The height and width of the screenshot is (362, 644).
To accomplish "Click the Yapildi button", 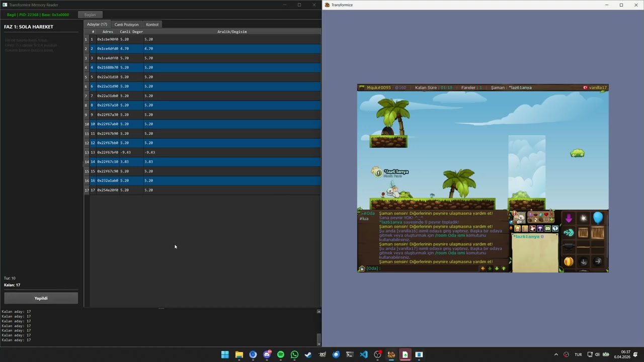I will [x=41, y=298].
